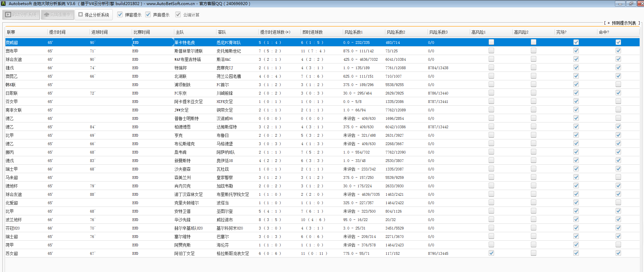This screenshot has width=644, height=272.
Task: Toggle the 云端计算 checkbox
Action: click(x=178, y=15)
